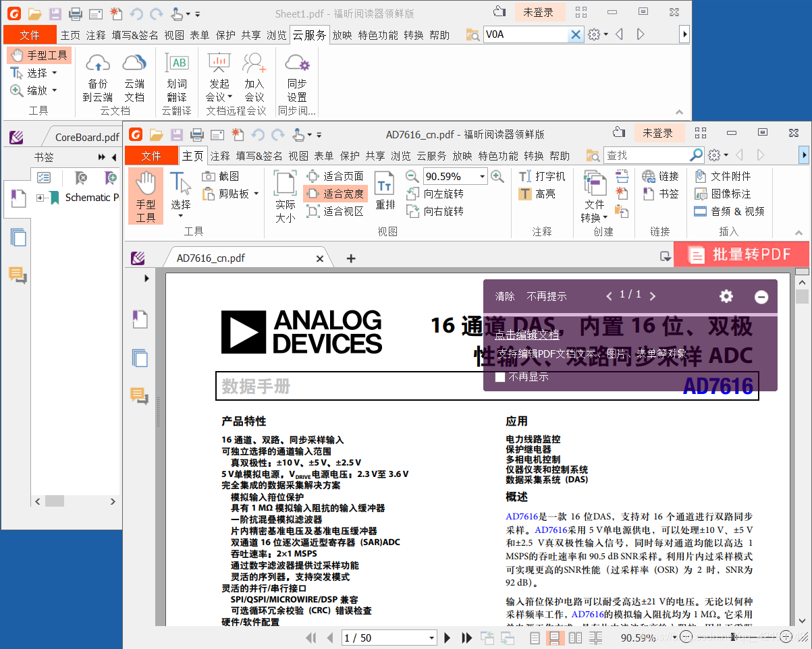Select the Hand tool (手型工具) in the Sheet1 window
The height and width of the screenshot is (649, 812).
39,55
